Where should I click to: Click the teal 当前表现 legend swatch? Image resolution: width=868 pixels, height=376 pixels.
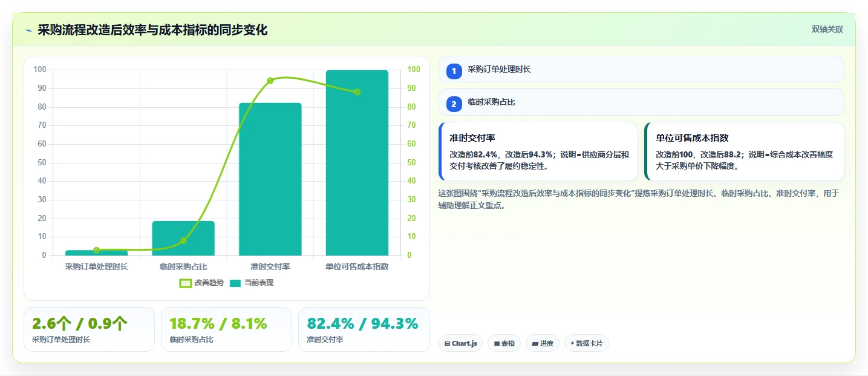pyautogui.click(x=235, y=283)
